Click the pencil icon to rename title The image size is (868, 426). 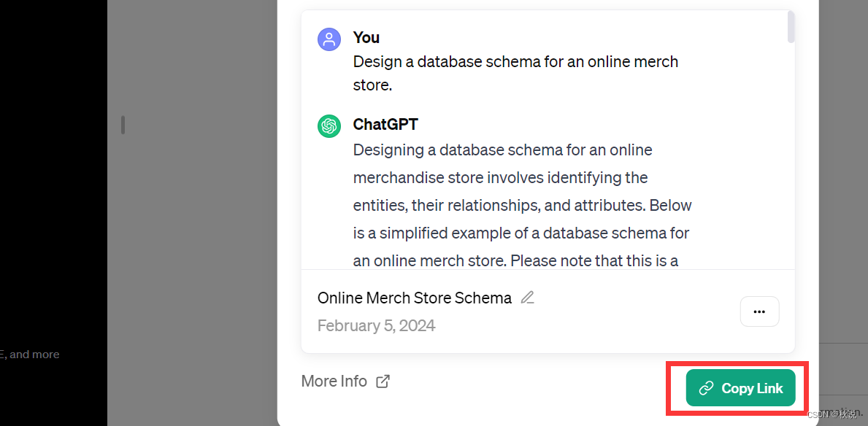click(527, 298)
